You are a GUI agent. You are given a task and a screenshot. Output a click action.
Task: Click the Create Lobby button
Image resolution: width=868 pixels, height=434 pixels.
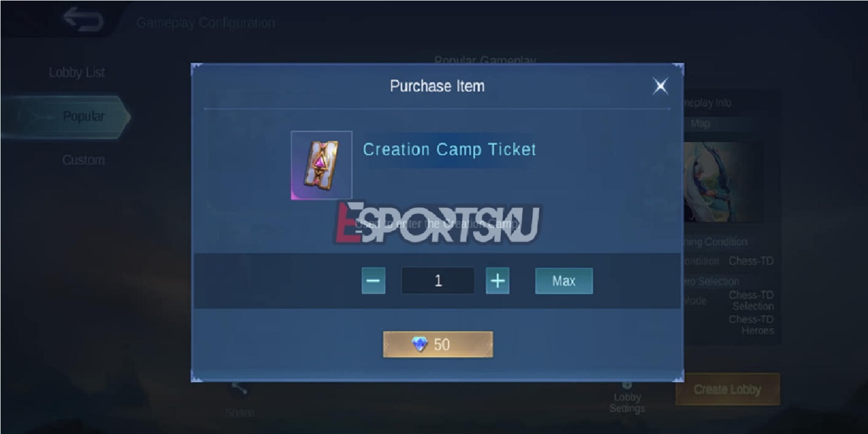tap(727, 390)
